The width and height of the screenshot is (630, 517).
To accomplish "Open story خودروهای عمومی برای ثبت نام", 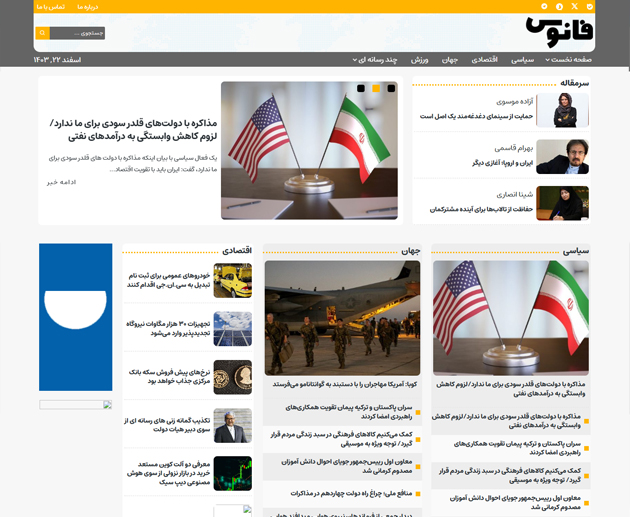I will tap(169, 280).
